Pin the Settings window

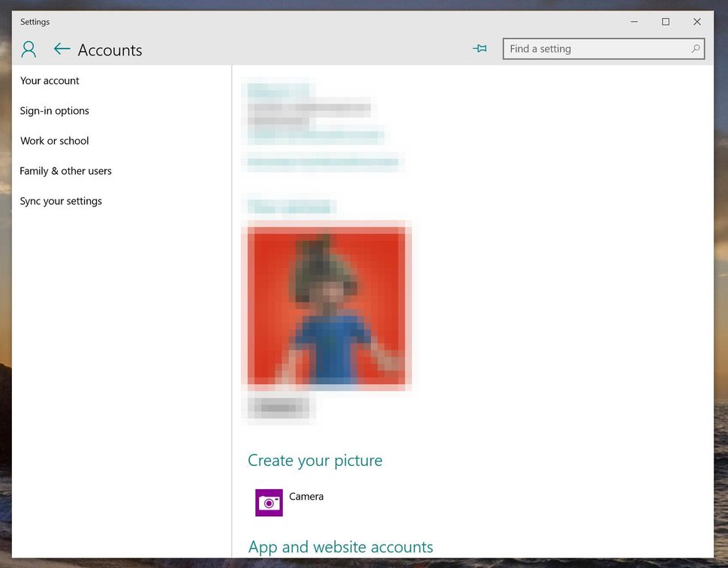tap(480, 48)
